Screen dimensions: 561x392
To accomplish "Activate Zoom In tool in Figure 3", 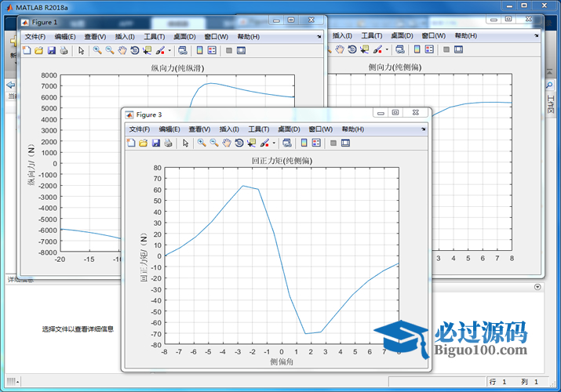I will (x=202, y=143).
